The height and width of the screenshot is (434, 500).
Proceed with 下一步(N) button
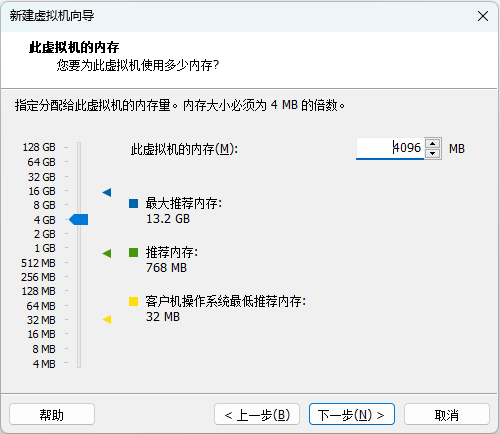(x=352, y=414)
